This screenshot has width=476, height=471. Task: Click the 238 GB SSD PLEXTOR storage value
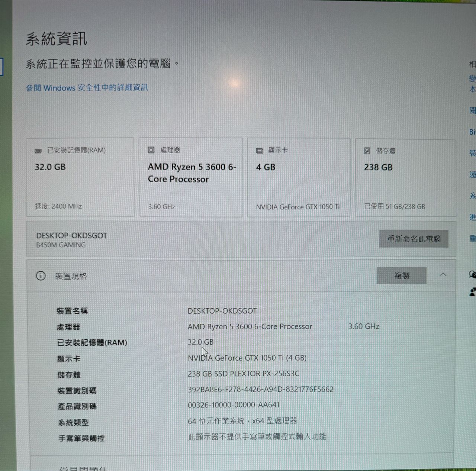click(x=243, y=374)
